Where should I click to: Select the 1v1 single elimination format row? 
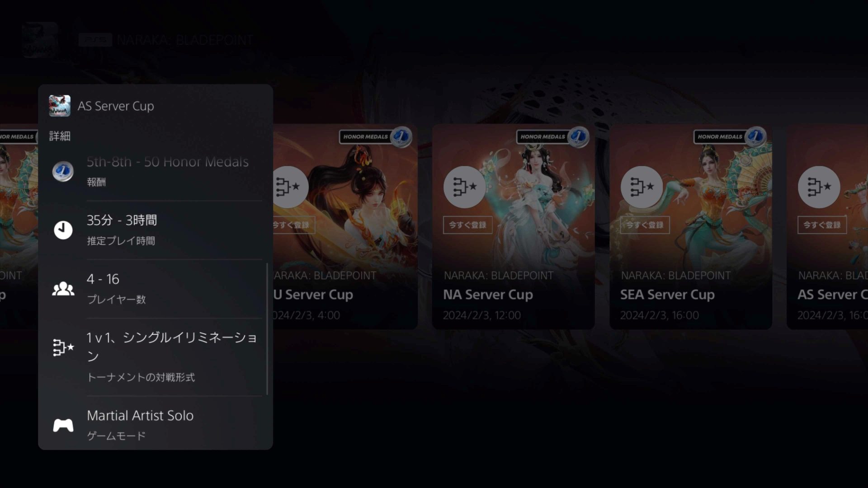pos(156,357)
